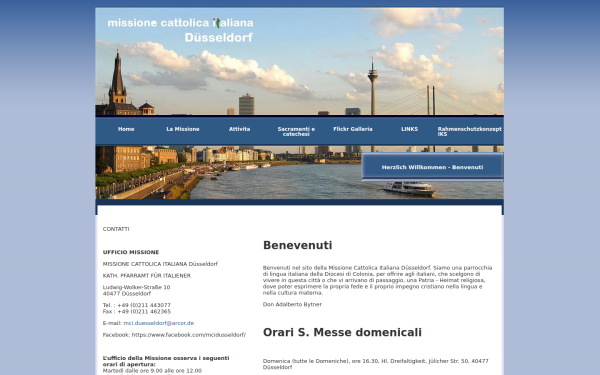
Task: Click the 40477 Düsseldorf postal code line
Action: 127,294
